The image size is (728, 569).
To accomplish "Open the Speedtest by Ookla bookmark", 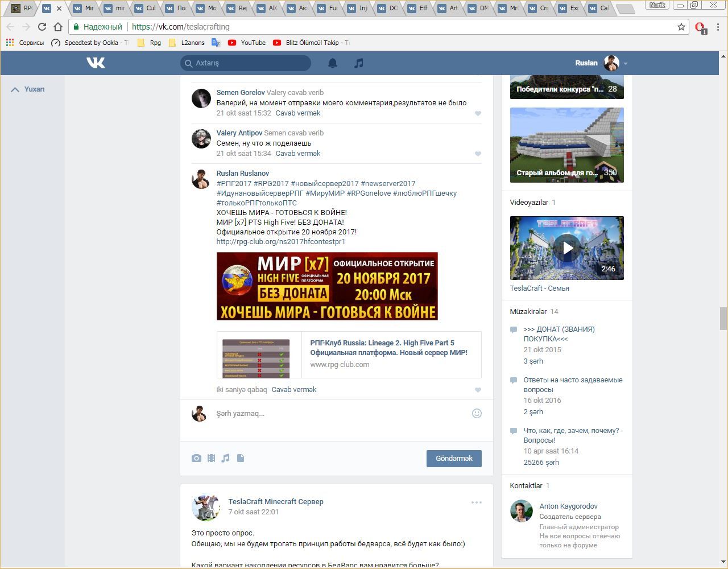I will point(90,43).
